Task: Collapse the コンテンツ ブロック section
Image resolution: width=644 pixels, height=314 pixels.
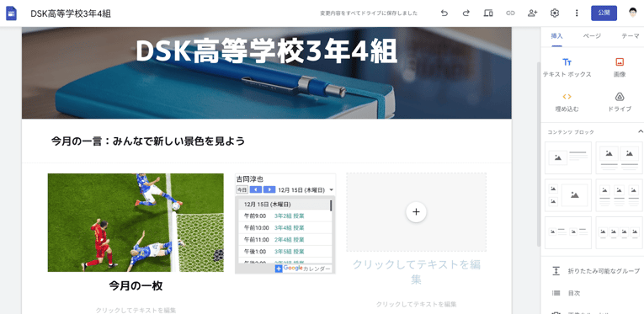Action: [x=640, y=131]
